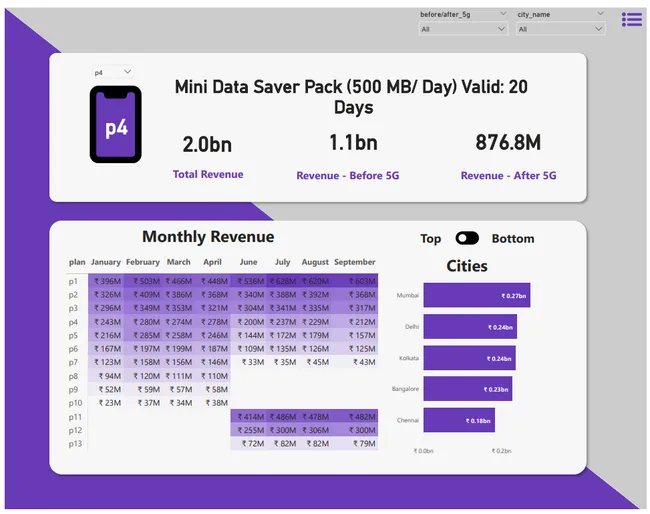Click the ₹278M cell for p4 April
Image resolution: width=650 pixels, height=514 pixels.
(214, 322)
